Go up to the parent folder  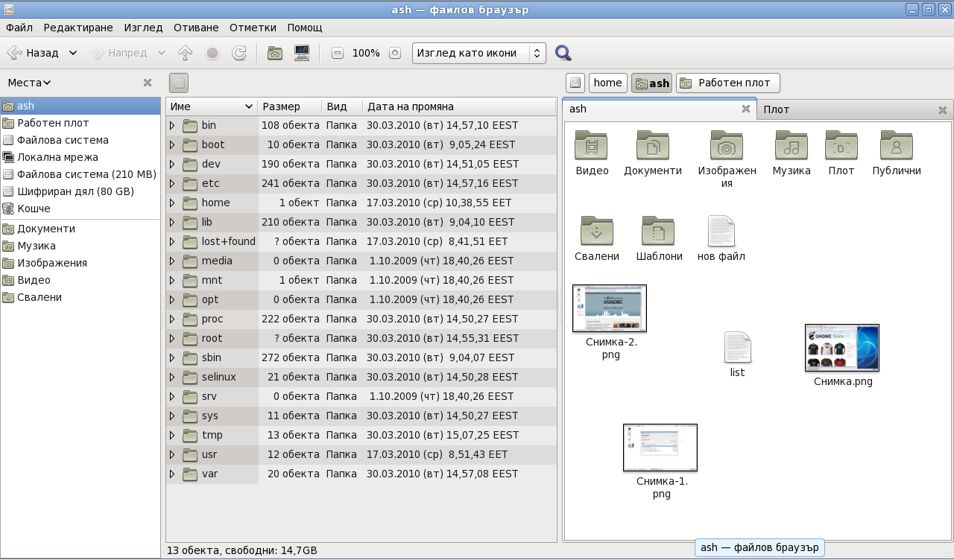(185, 53)
